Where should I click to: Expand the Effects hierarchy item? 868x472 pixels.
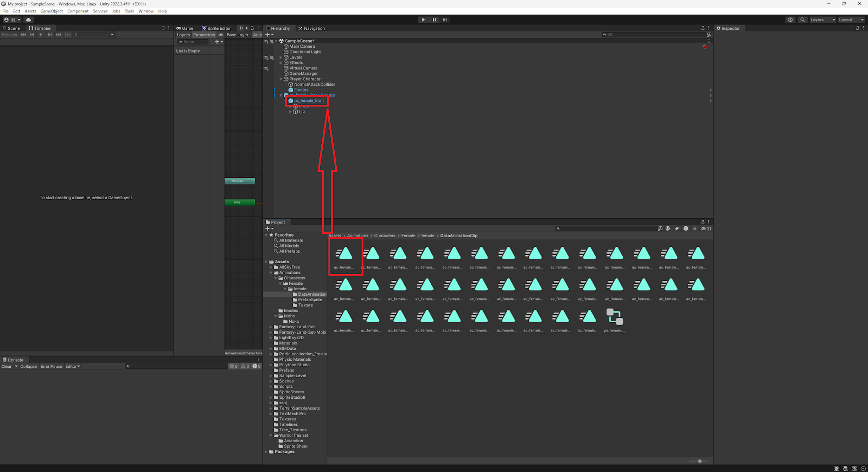point(281,63)
